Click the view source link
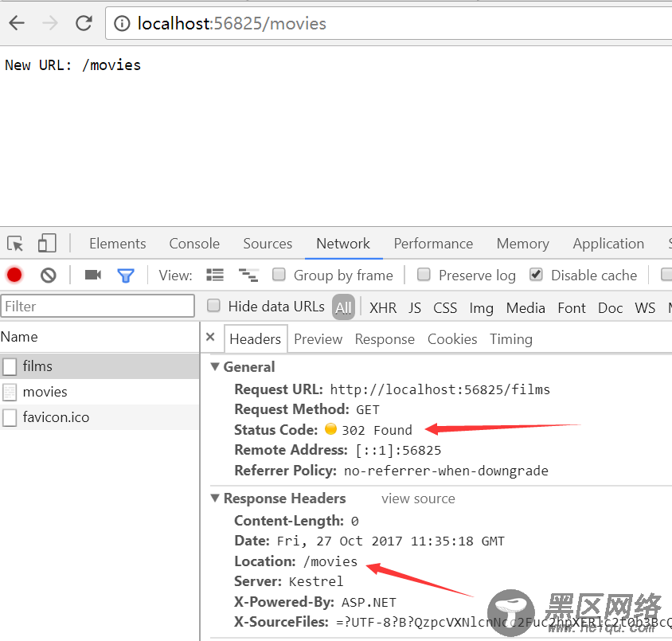The width and height of the screenshot is (672, 641). [x=418, y=498]
